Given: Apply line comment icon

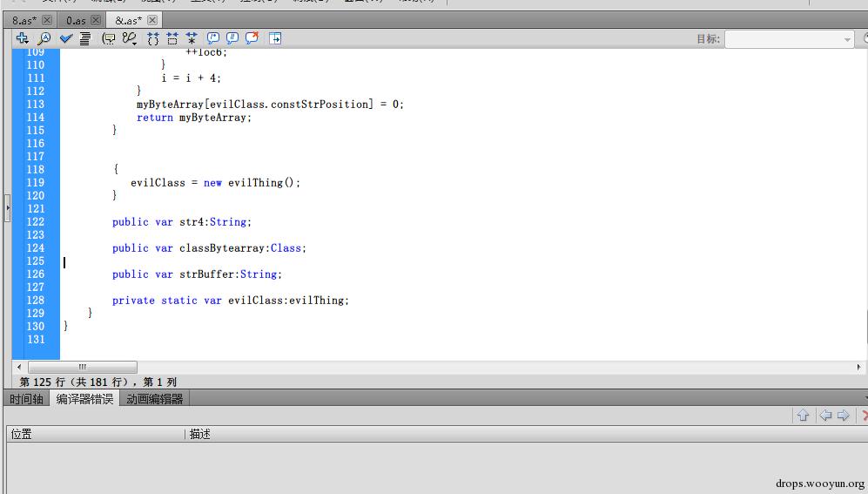Looking at the screenshot, I should tap(232, 37).
